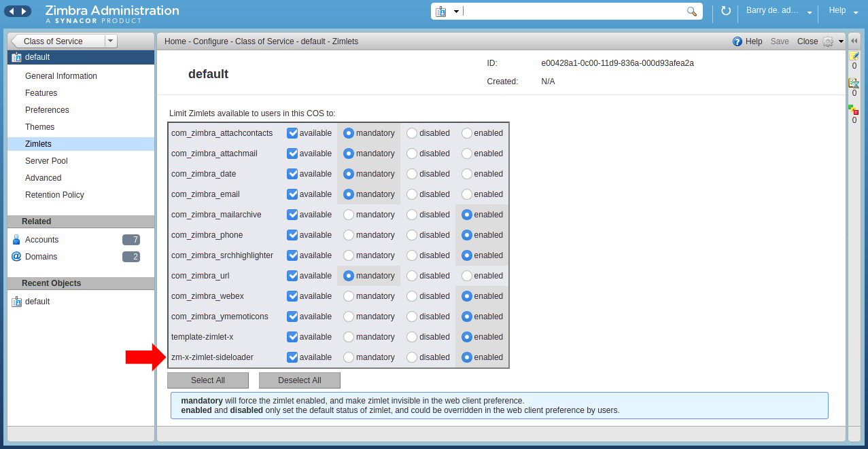Image resolution: width=868 pixels, height=449 pixels.
Task: Click the refresh icon in header
Action: pyautogui.click(x=726, y=11)
